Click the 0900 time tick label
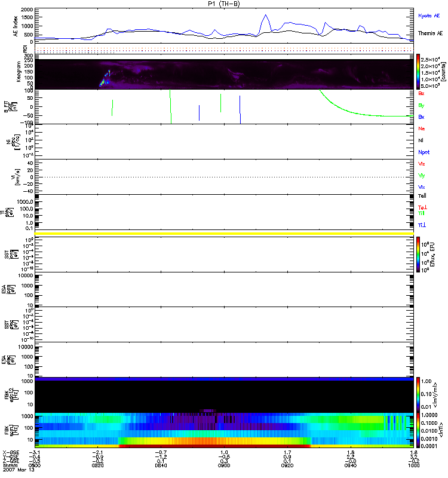The image size is (448, 478). pos(224,465)
